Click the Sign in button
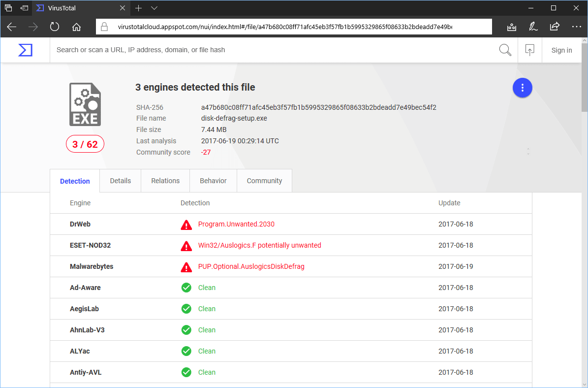Image resolution: width=588 pixels, height=388 pixels. [x=561, y=50]
